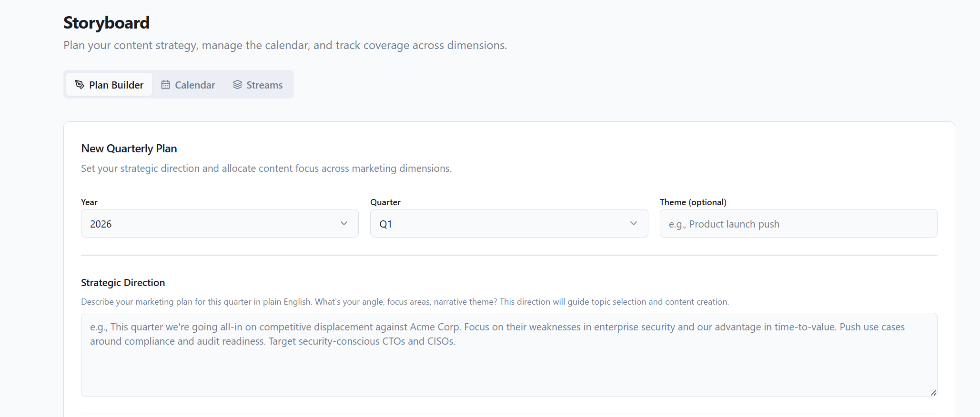Focus the Theme (optional) input field
Image resolution: width=980 pixels, height=417 pixels.
click(x=798, y=224)
